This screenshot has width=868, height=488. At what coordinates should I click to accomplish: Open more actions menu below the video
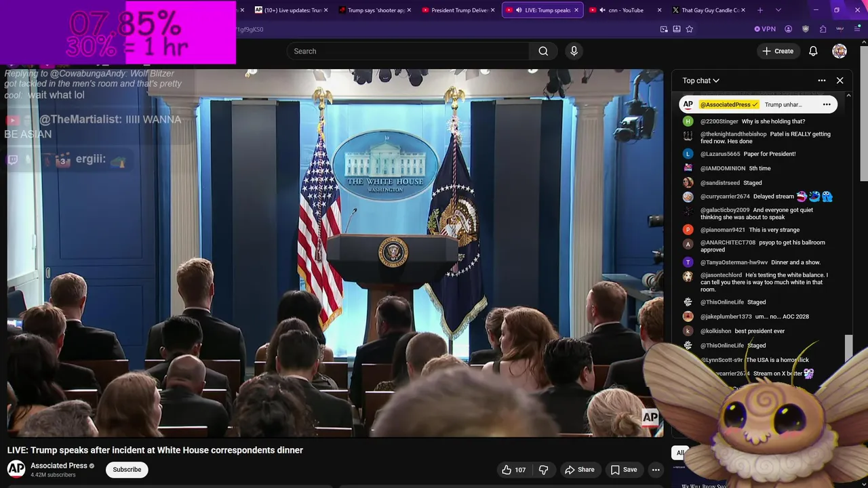(x=656, y=470)
